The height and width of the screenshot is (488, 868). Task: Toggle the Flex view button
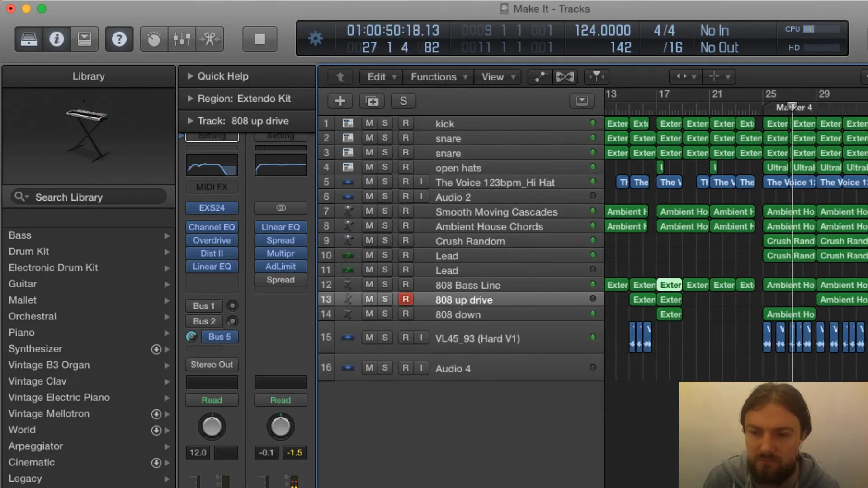(565, 77)
